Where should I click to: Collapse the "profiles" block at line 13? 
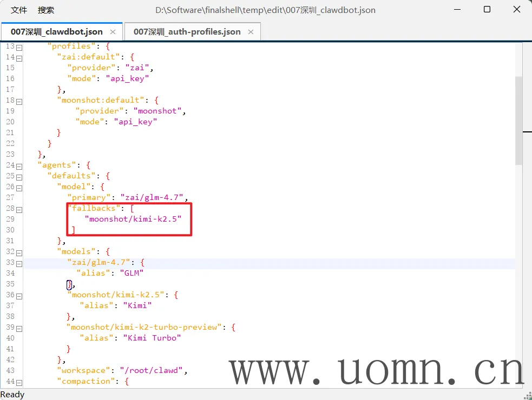tap(19, 47)
